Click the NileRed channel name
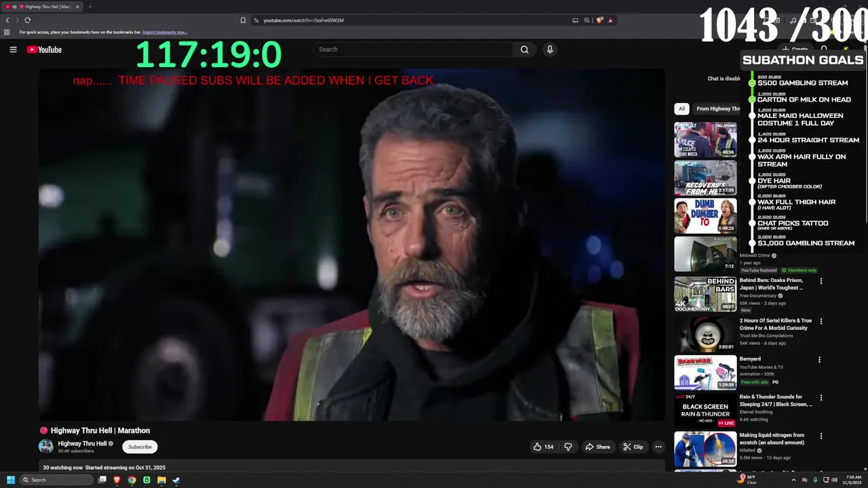This screenshot has height=488, width=868. point(747,450)
